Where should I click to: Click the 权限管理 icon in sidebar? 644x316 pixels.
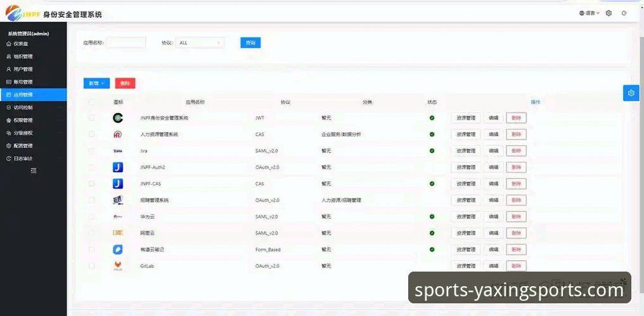tap(9, 121)
